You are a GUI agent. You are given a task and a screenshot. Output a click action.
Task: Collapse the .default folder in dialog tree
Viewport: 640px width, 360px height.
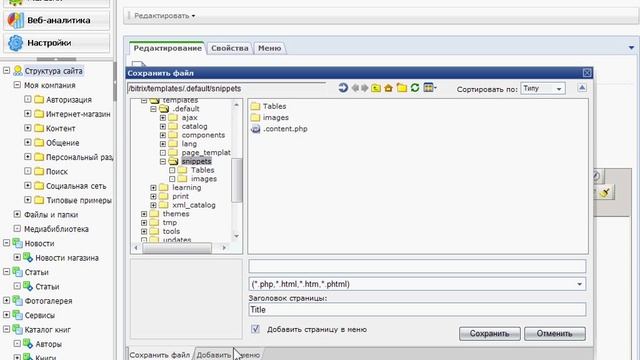(x=153, y=109)
